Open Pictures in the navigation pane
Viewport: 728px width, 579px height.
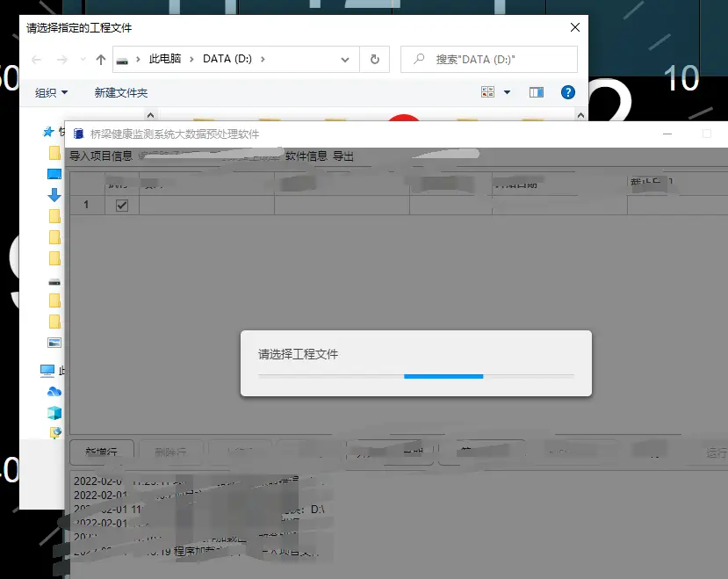click(x=54, y=343)
